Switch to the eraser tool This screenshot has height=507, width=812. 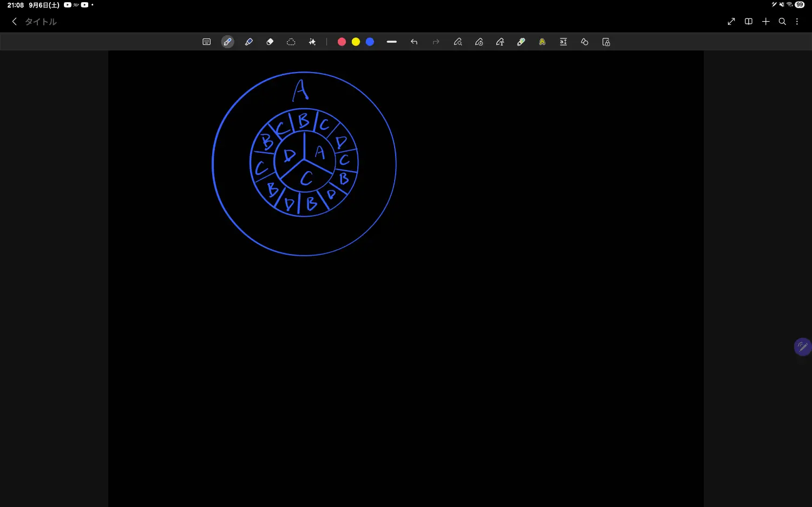(270, 42)
